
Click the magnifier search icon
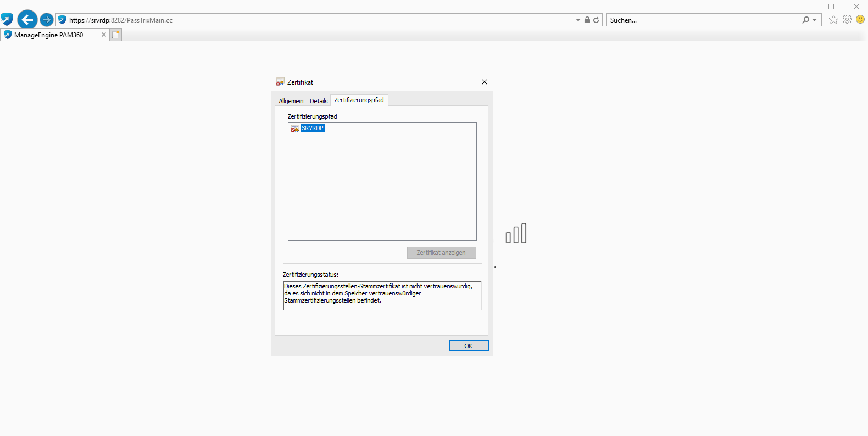click(x=805, y=20)
